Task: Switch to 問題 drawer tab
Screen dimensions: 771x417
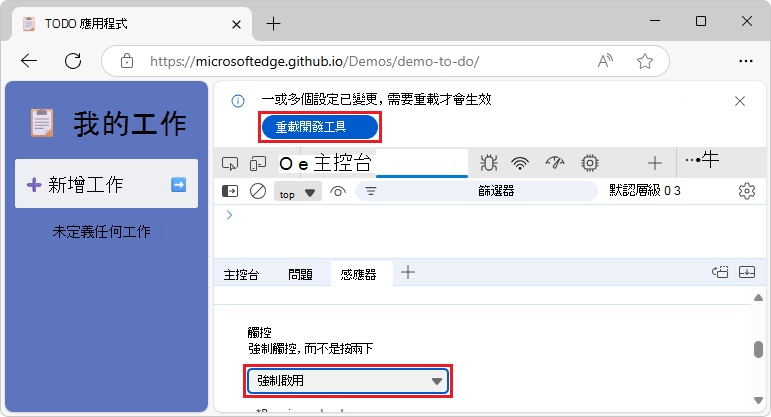Action: (300, 274)
